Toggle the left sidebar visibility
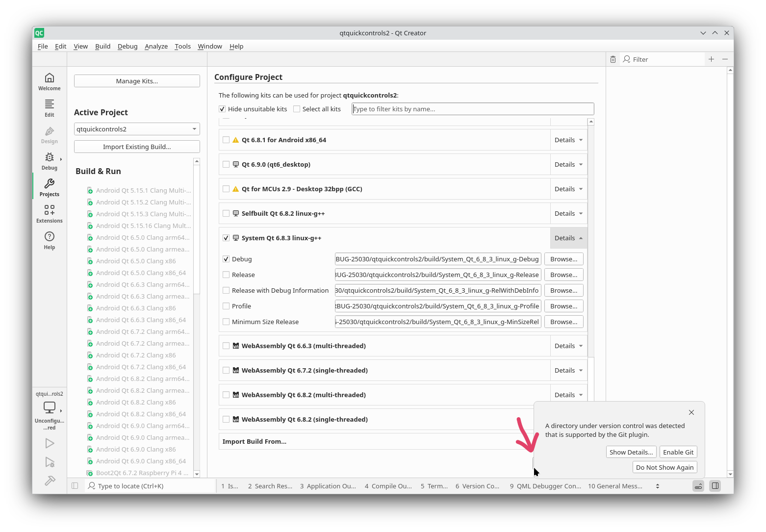The image size is (766, 532). pos(75,486)
